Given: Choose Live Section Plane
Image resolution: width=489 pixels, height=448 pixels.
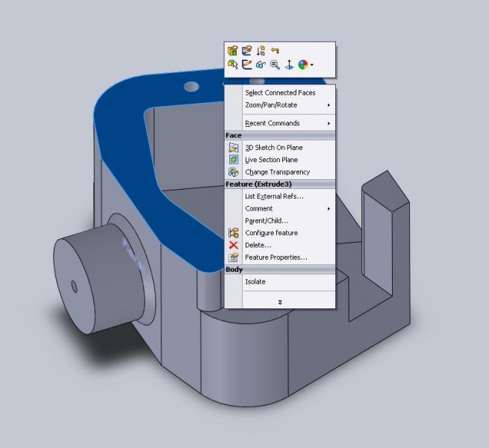Looking at the screenshot, I should [x=280, y=160].
